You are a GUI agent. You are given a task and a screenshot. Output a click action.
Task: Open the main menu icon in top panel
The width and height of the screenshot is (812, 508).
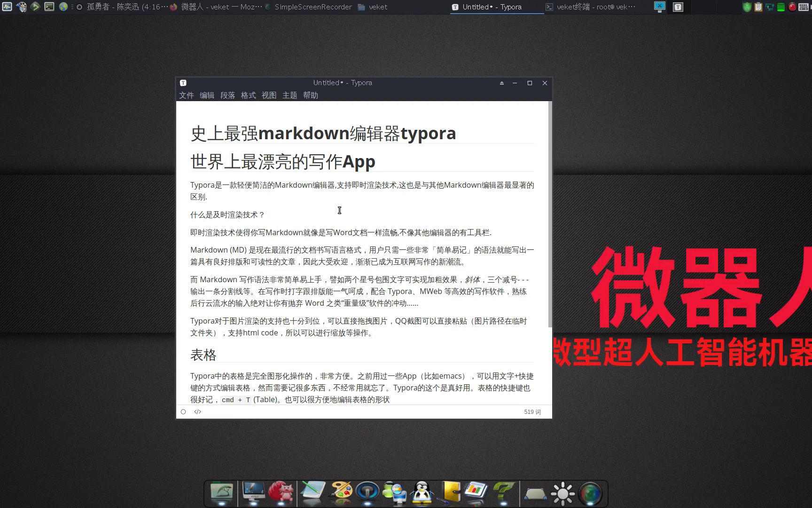[x=21, y=7]
